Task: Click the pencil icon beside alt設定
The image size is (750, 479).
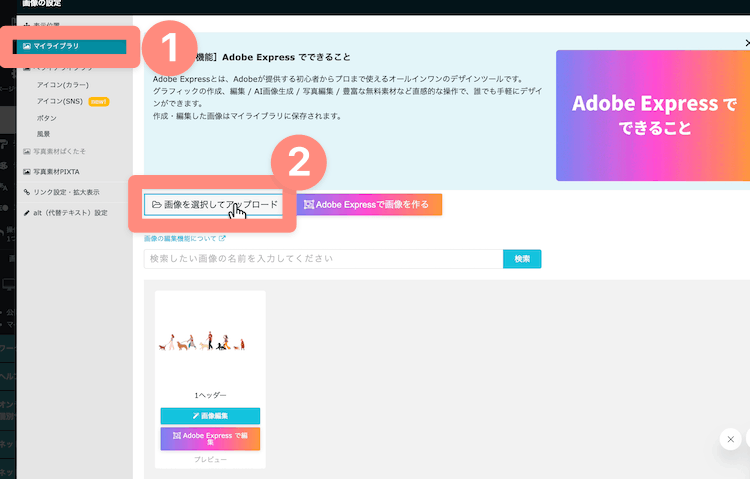Action: point(27,212)
